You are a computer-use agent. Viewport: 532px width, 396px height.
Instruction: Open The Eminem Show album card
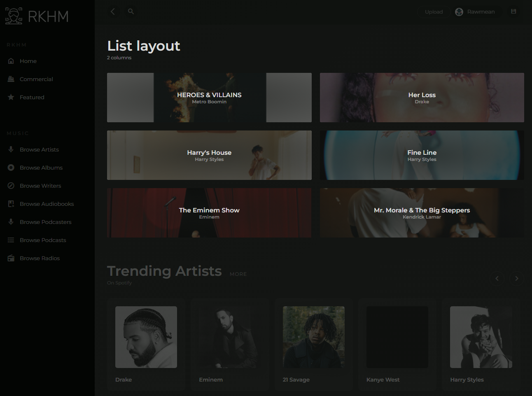(209, 213)
